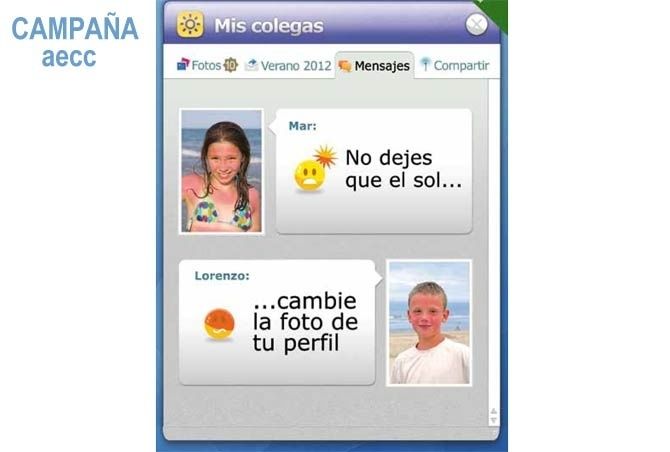Click the Fotos pictures icon
The height and width of the screenshot is (452, 670).
(183, 65)
